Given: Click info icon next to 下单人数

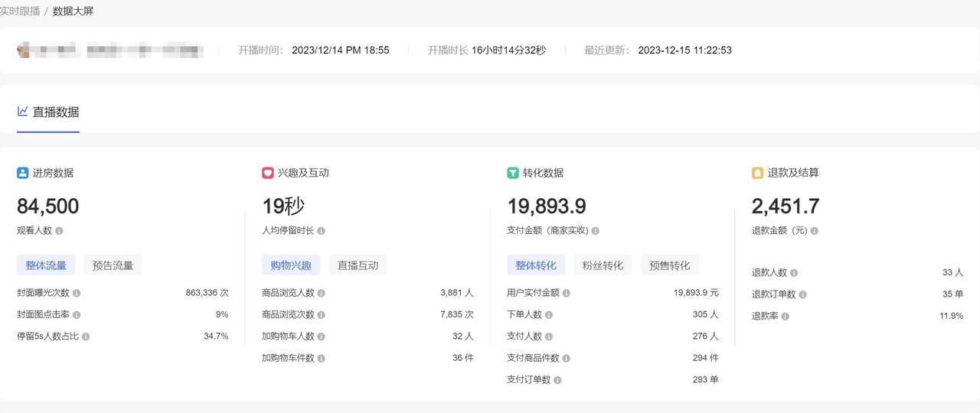Looking at the screenshot, I should click(549, 314).
